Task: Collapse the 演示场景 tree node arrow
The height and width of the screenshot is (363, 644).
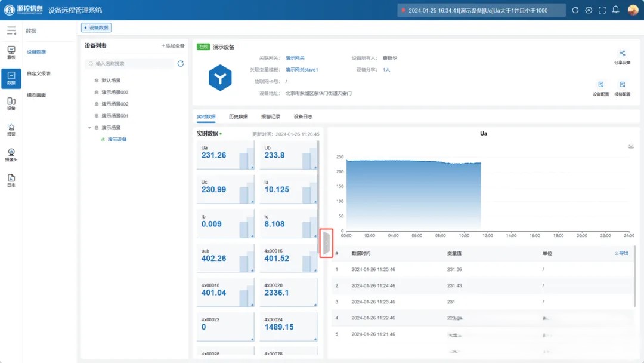Action: [89, 128]
